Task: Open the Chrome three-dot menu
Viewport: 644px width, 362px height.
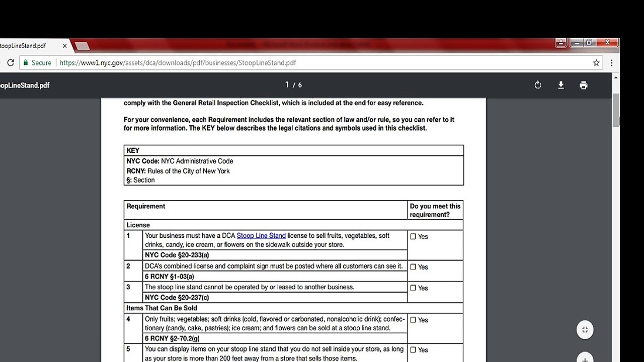Action: click(x=611, y=63)
